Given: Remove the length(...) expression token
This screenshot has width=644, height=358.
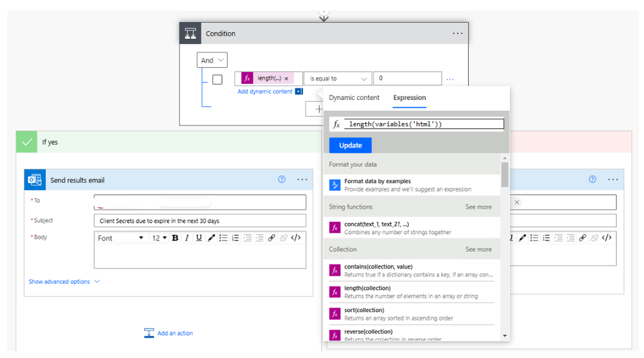Looking at the screenshot, I should [x=286, y=79].
